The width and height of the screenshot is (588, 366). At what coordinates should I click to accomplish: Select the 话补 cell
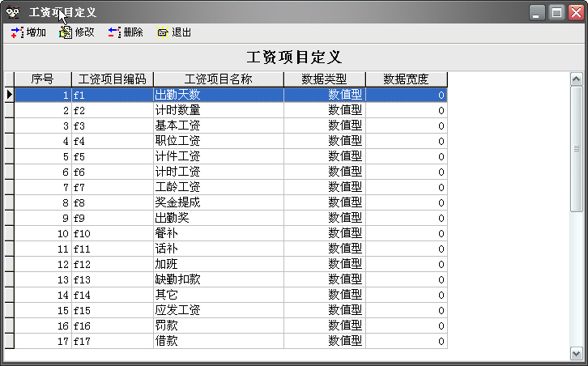(x=219, y=249)
